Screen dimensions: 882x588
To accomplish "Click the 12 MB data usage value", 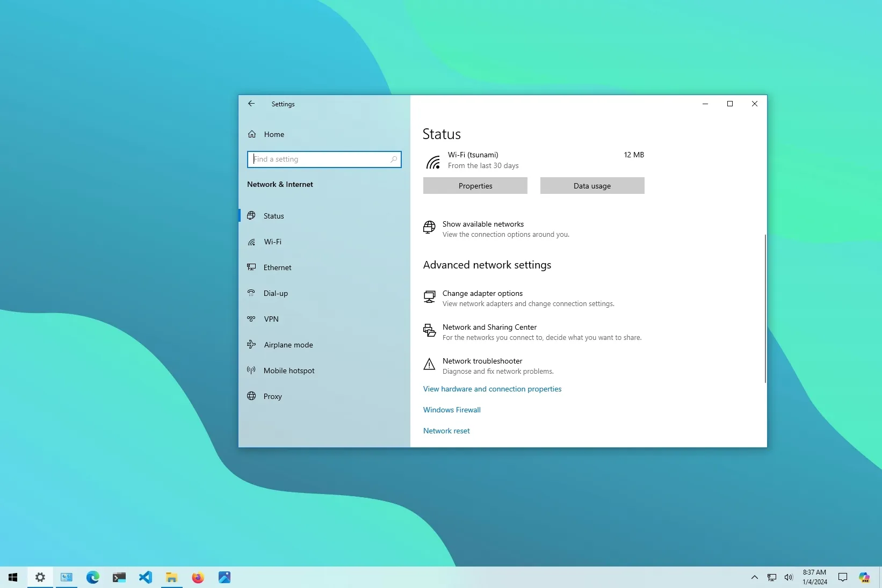I will click(634, 155).
